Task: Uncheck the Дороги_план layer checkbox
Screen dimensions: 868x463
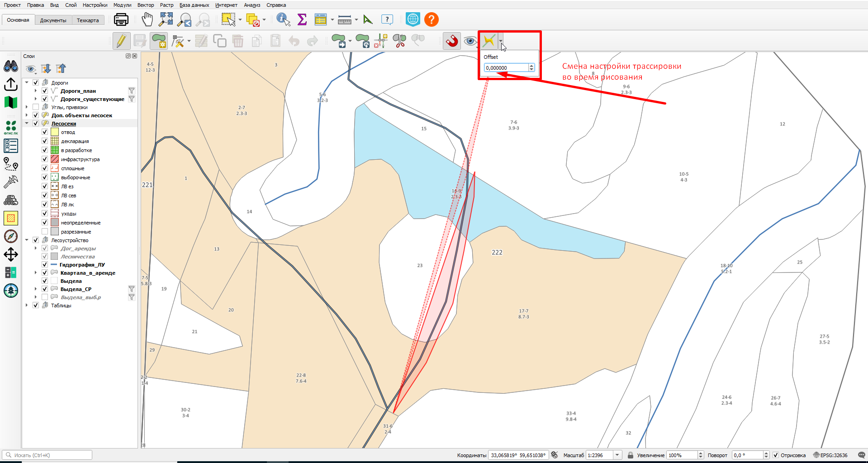Action: coord(45,91)
